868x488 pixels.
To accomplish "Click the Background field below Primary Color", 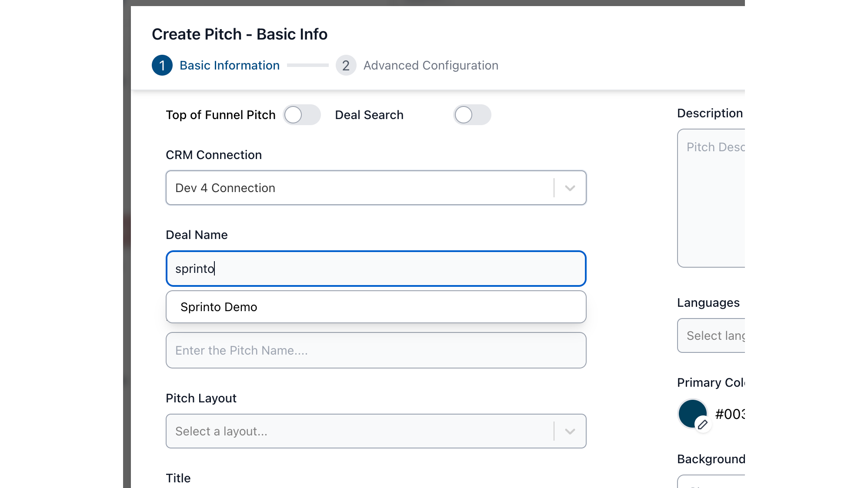I will pos(711,482).
